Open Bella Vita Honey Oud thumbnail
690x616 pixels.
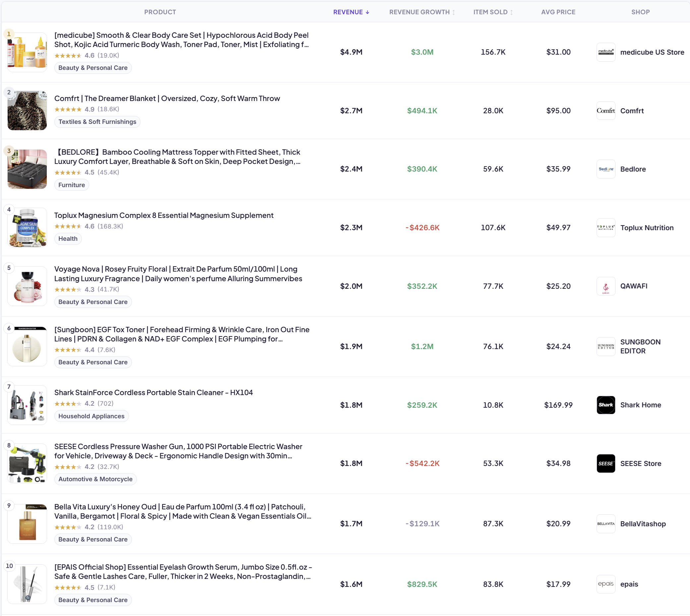click(27, 524)
